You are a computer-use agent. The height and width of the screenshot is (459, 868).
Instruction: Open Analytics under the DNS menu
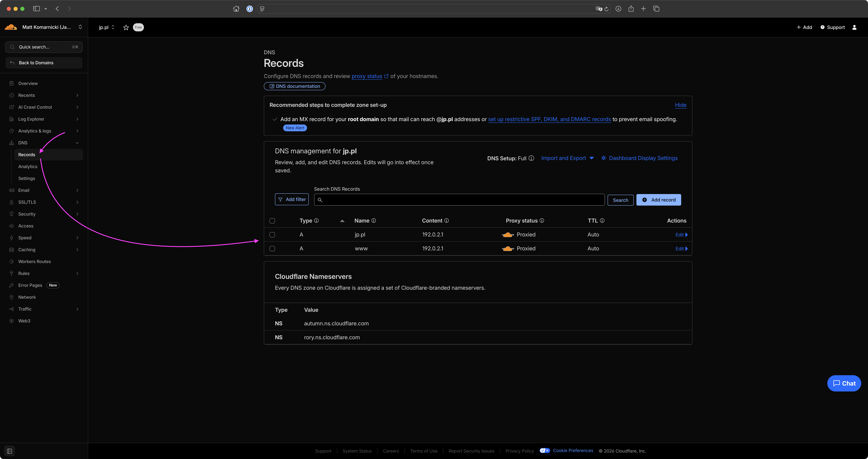point(28,167)
